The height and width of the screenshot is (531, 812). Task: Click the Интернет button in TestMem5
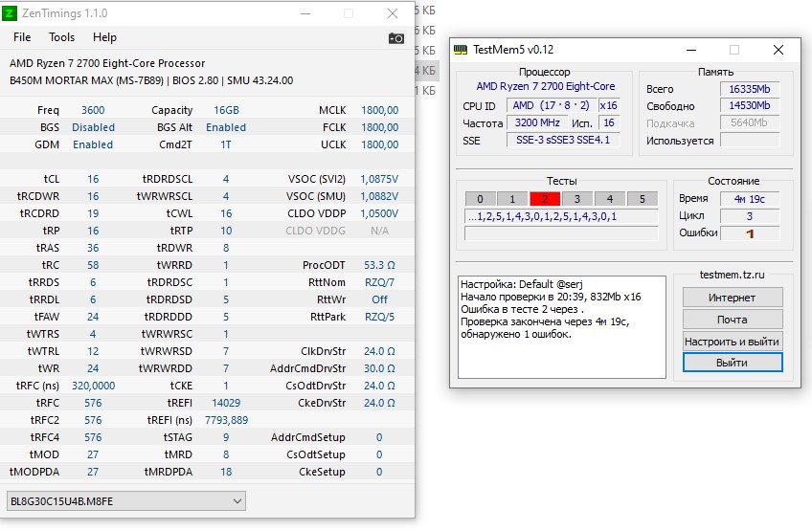[733, 298]
